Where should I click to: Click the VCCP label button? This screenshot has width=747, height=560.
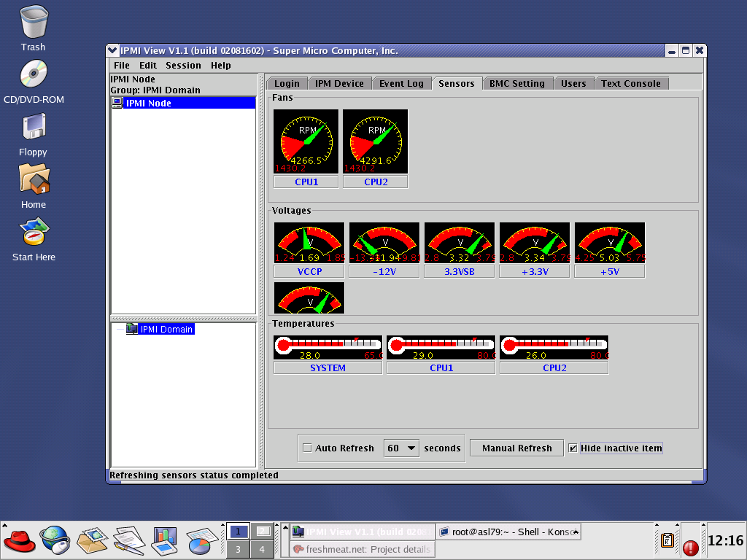click(x=309, y=271)
